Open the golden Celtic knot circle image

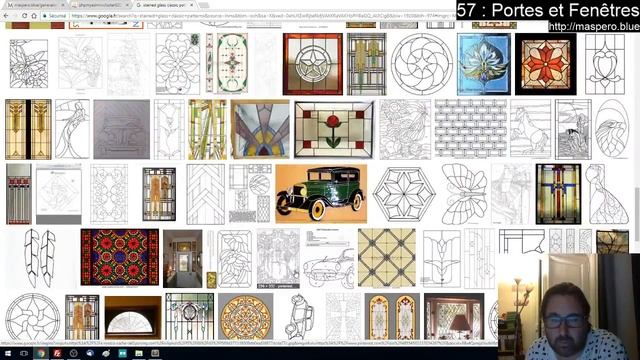tap(245, 317)
